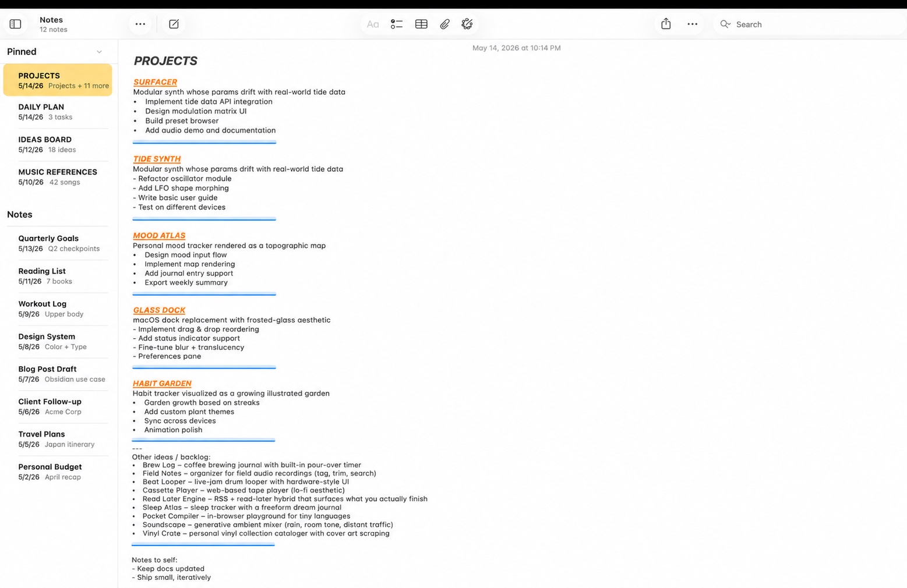
Task: Follow the TIDE SYNTH heading link
Action: 157,159
